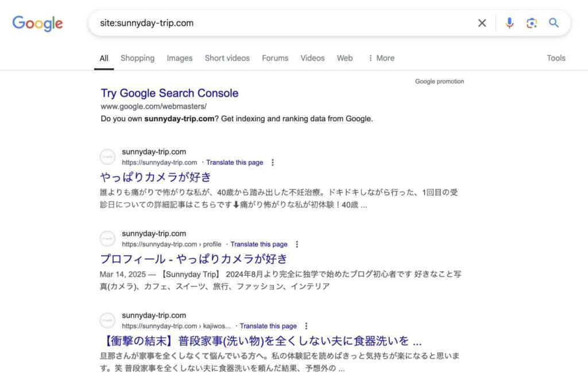
Task: Click Translate this page for profile result
Action: coord(259,244)
